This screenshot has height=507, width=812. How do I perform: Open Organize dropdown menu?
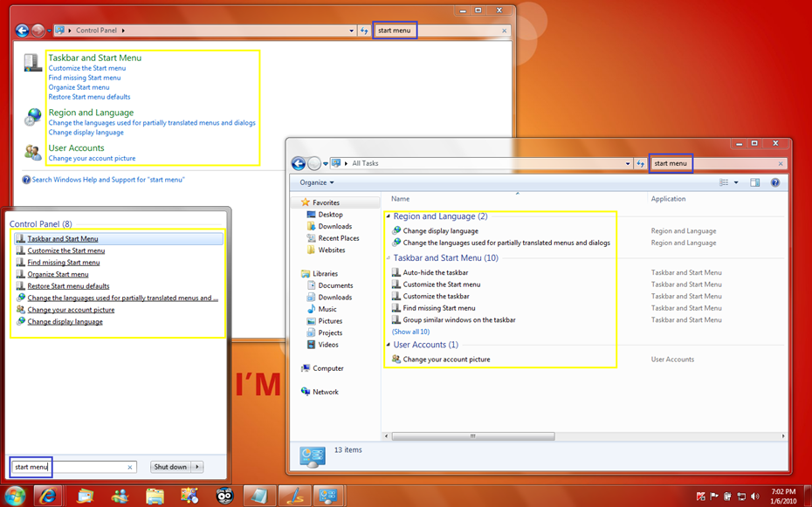316,182
